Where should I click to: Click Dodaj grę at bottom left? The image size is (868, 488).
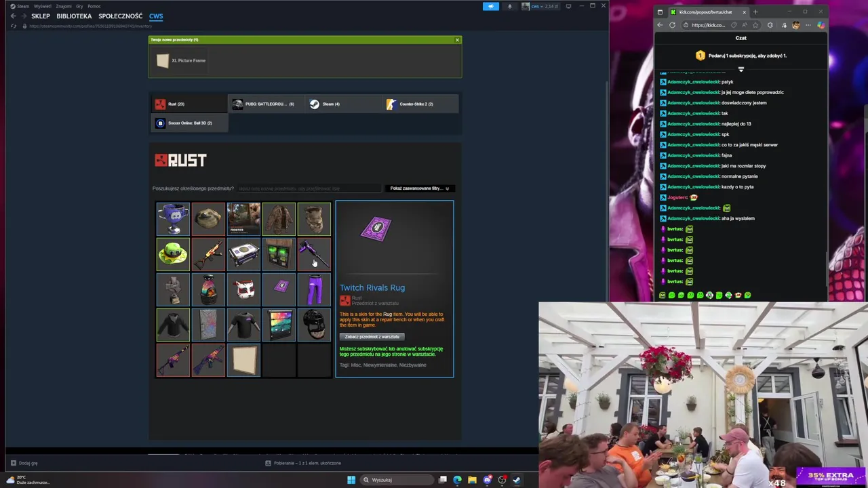24,463
